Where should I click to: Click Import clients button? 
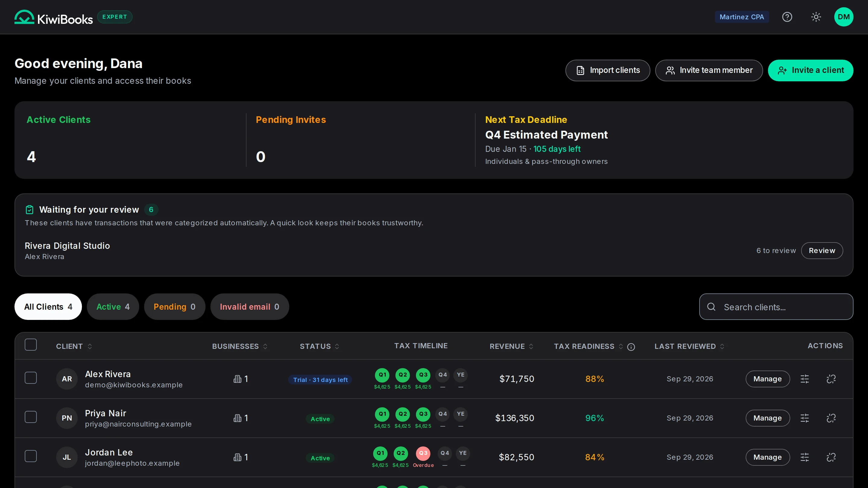tap(608, 70)
